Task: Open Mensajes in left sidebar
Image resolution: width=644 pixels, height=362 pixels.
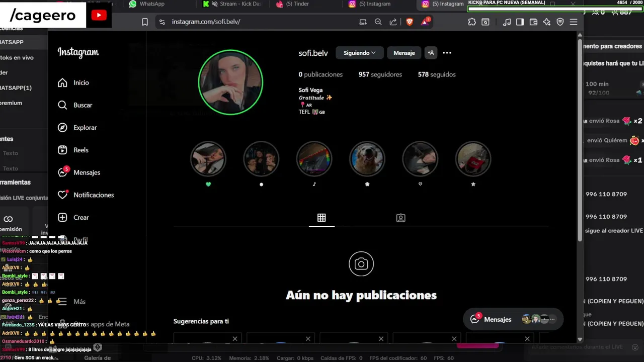Action: point(79,172)
